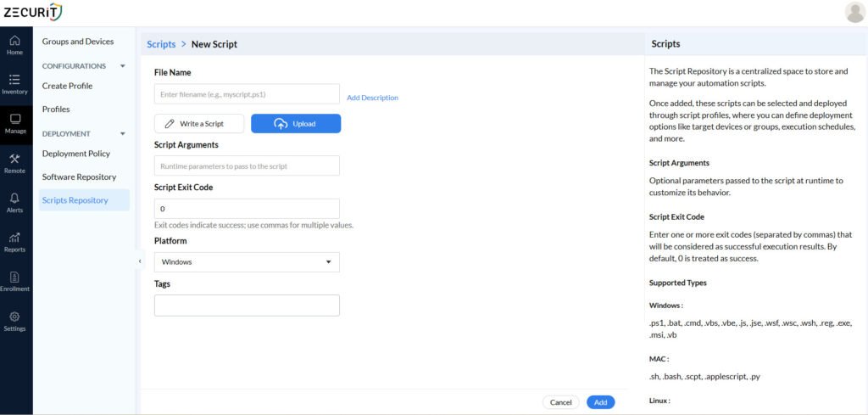This screenshot has width=868, height=415.
Task: Click the Add Description link
Action: [x=373, y=98]
